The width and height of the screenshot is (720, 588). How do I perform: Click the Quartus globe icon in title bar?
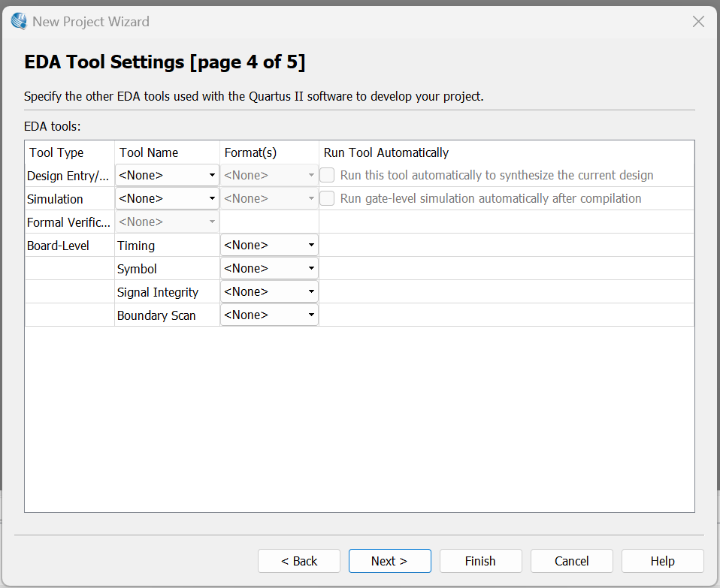[x=19, y=21]
